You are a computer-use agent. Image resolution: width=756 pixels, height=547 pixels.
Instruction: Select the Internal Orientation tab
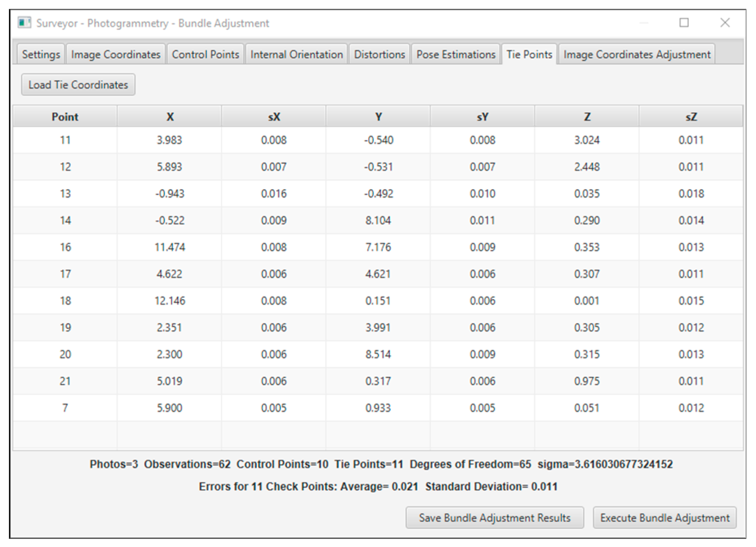296,55
